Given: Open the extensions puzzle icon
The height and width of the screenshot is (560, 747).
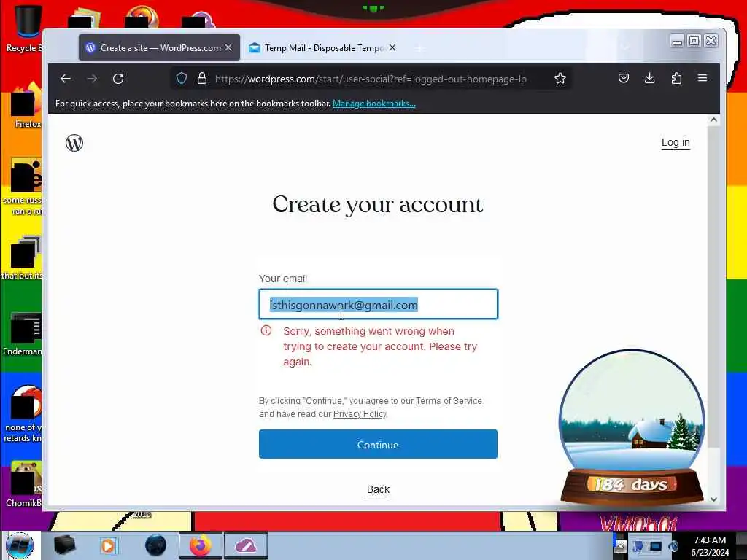Looking at the screenshot, I should click(x=676, y=79).
